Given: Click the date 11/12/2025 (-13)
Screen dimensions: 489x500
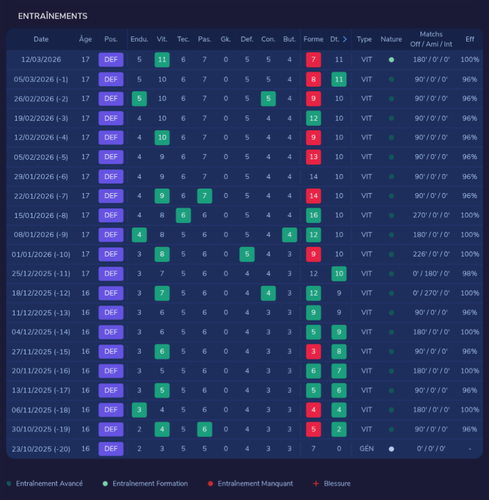Looking at the screenshot, I should coord(41,313).
